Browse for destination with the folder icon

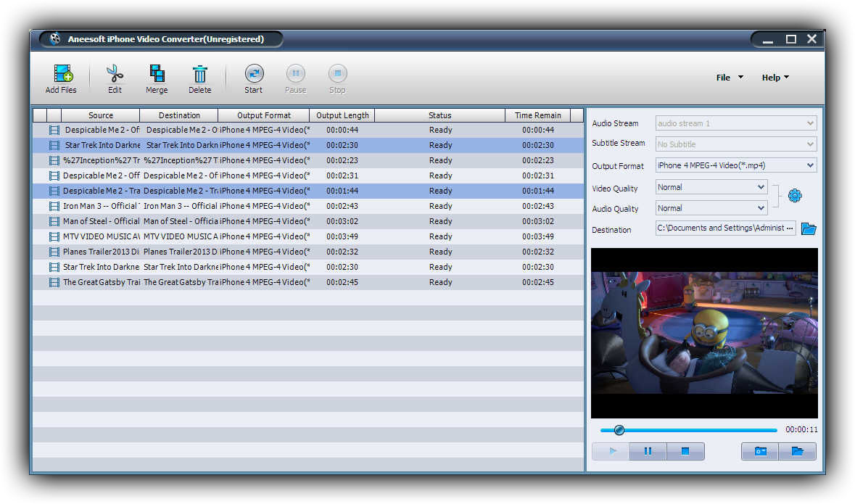tap(809, 228)
